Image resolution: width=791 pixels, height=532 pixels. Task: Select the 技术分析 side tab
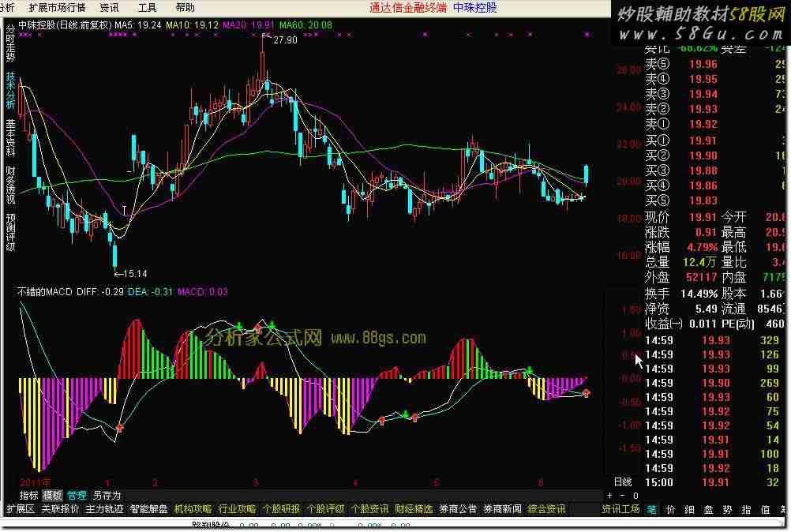click(x=10, y=91)
